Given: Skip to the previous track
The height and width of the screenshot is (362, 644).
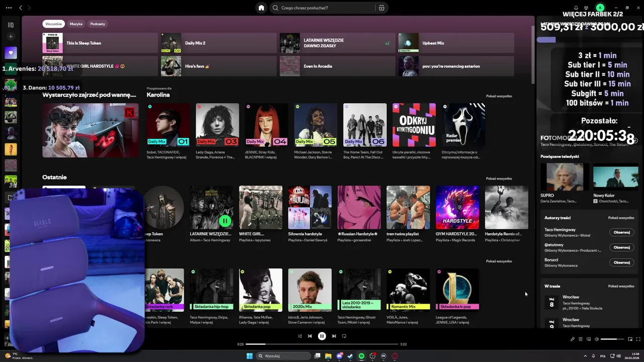Looking at the screenshot, I should (x=310, y=336).
